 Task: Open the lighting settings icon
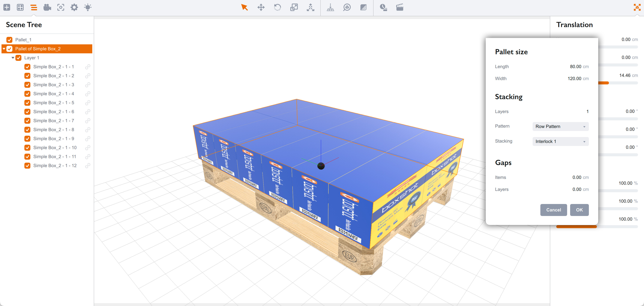coord(88,7)
